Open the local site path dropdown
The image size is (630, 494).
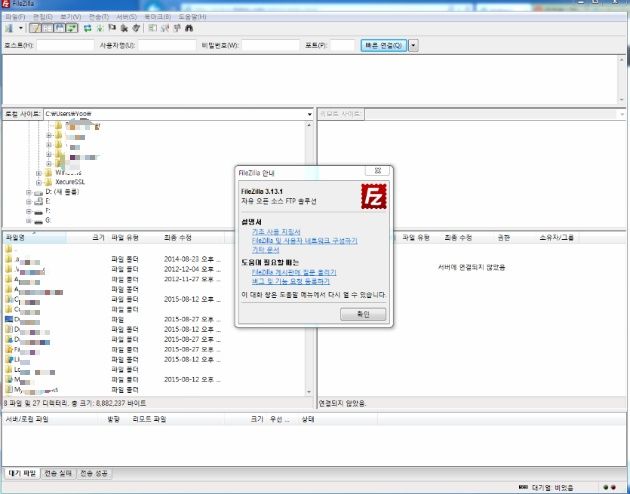(309, 114)
